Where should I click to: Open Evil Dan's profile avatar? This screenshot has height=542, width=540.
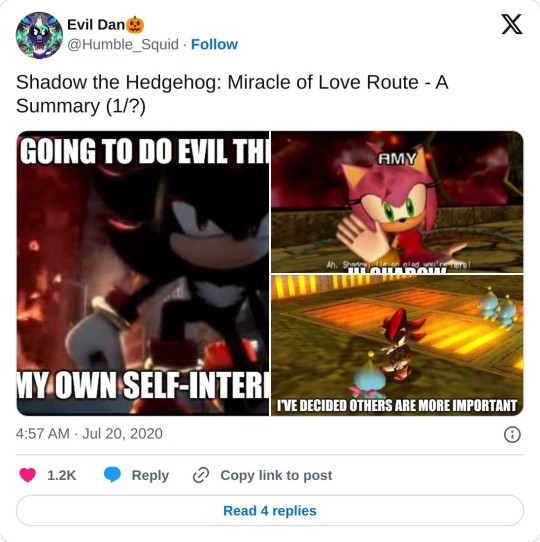coord(39,35)
